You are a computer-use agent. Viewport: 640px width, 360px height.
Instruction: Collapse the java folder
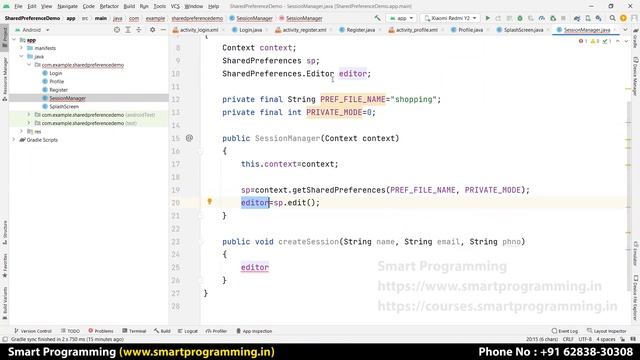22,56
